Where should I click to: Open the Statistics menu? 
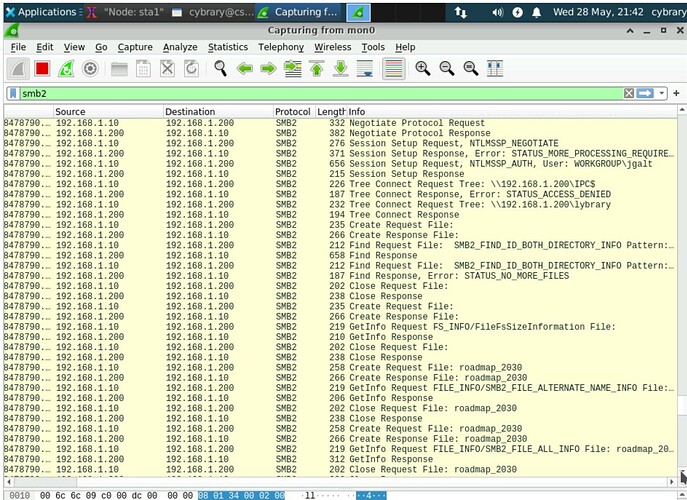[x=227, y=47]
